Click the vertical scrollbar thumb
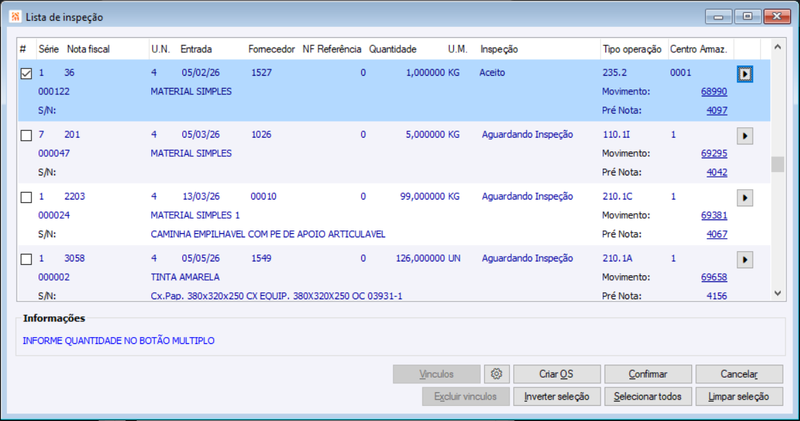This screenshot has width=800, height=421. [778, 164]
